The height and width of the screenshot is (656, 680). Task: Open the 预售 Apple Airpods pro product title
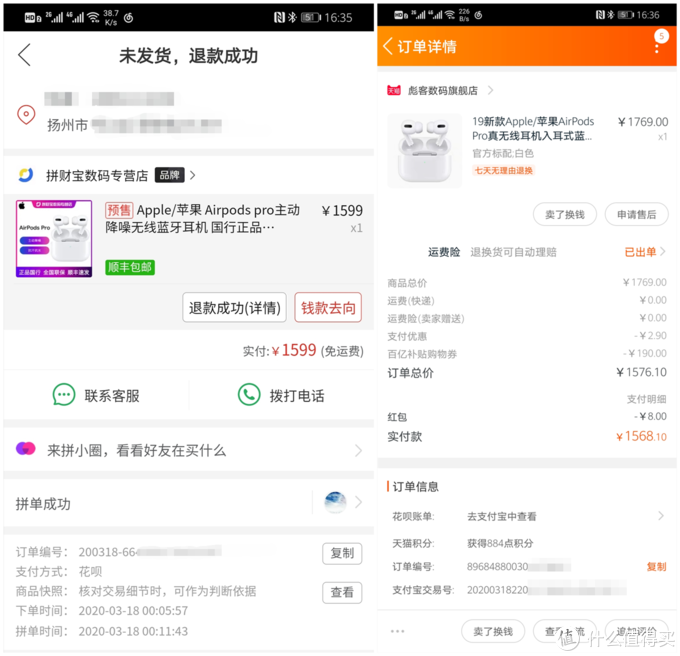[203, 219]
